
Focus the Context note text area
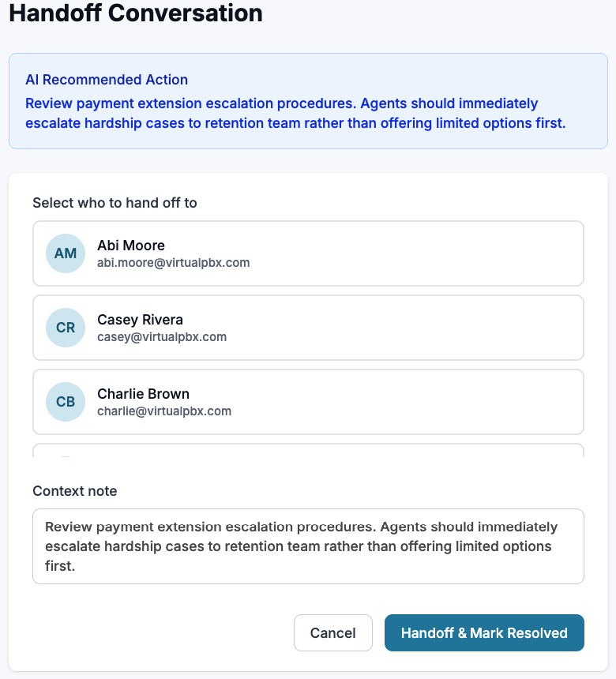click(x=308, y=546)
